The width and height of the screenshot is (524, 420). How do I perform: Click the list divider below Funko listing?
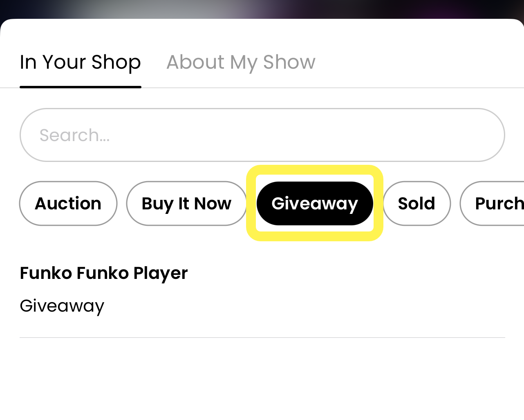(x=262, y=337)
